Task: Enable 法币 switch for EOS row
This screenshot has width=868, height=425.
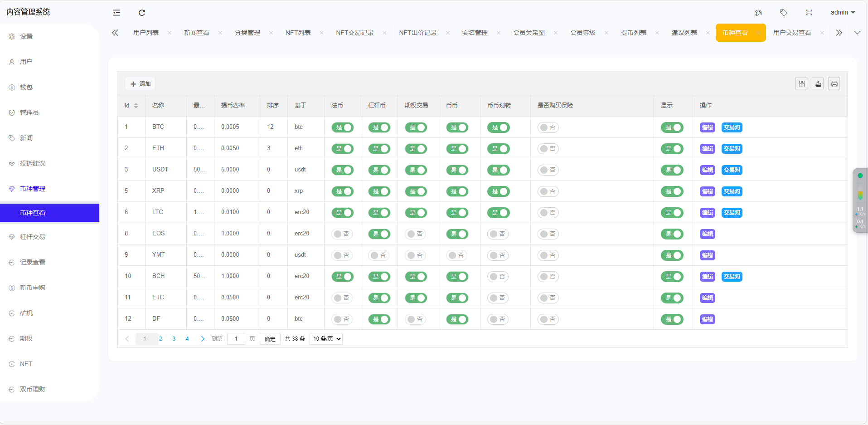Action: tap(342, 234)
